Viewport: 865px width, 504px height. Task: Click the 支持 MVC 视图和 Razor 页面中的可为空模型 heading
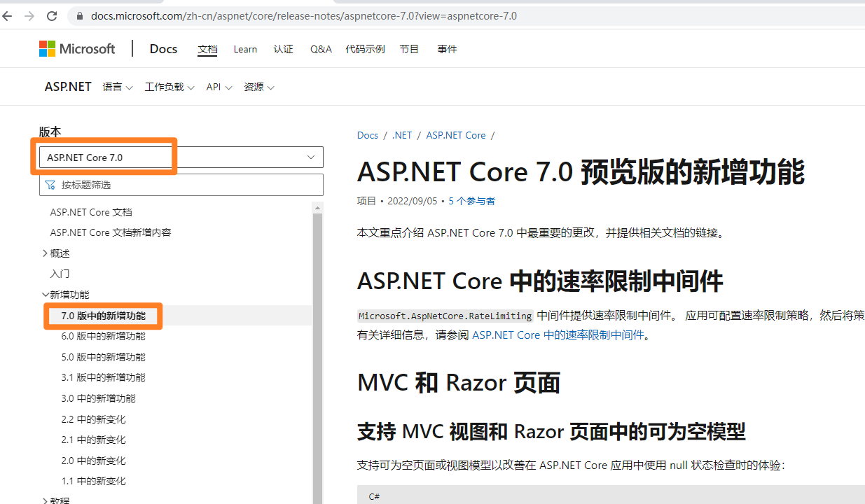click(x=551, y=432)
